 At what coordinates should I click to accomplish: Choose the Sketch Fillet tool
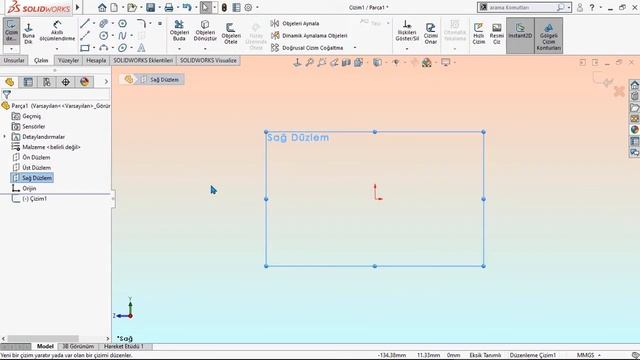tap(141, 24)
